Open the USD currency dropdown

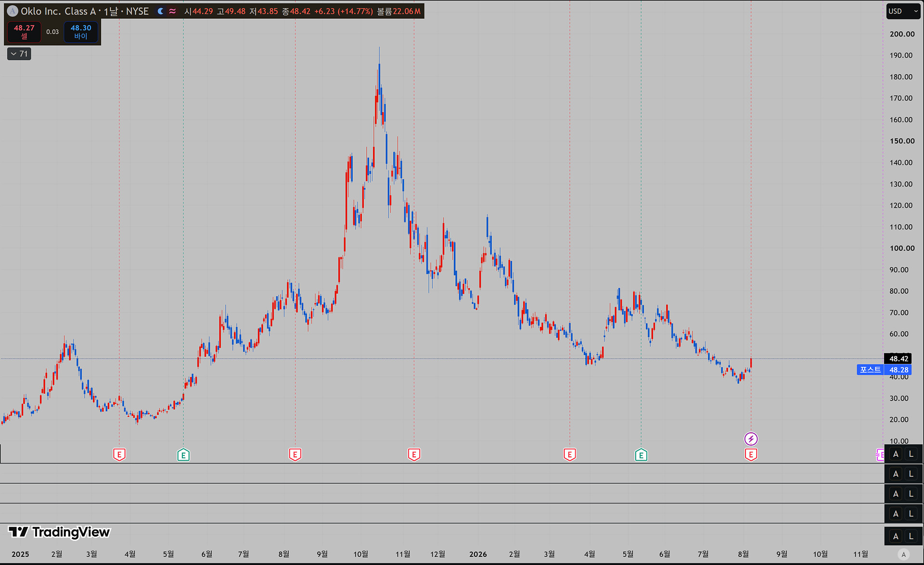point(903,11)
